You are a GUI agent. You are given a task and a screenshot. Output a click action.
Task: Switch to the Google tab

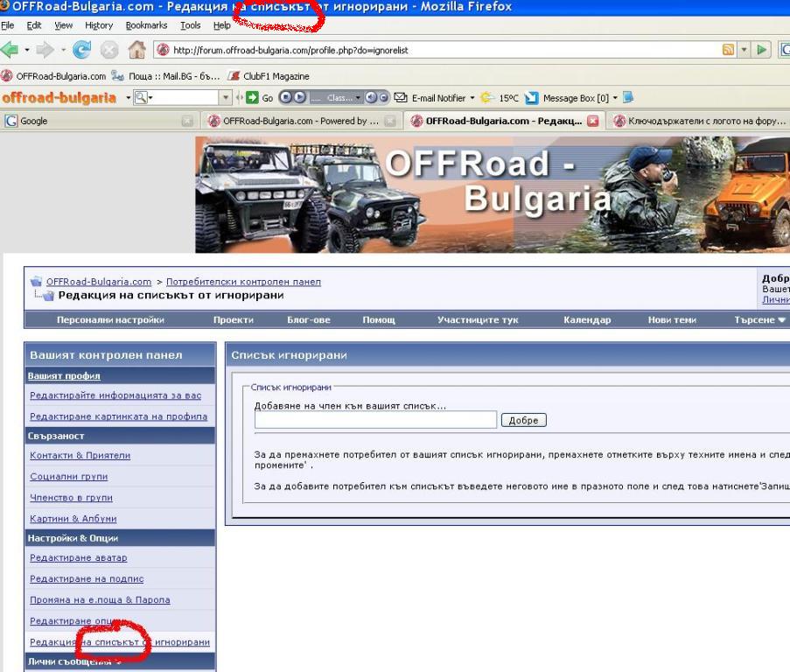[x=98, y=121]
